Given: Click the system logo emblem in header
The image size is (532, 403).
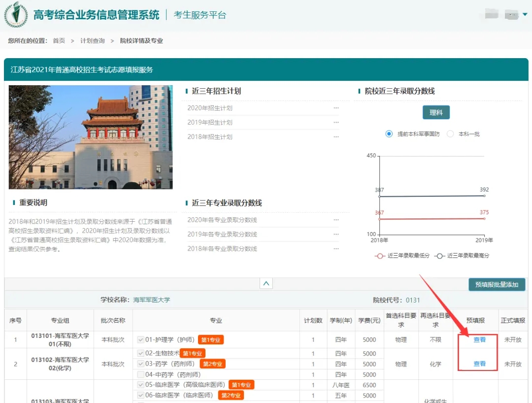Looking at the screenshot, I should click(x=16, y=15).
